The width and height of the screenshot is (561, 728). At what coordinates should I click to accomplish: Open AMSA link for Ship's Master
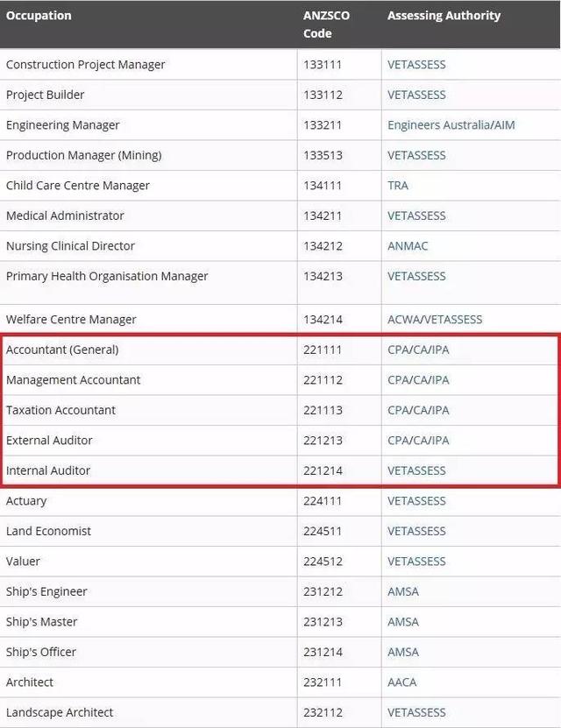pos(403,622)
